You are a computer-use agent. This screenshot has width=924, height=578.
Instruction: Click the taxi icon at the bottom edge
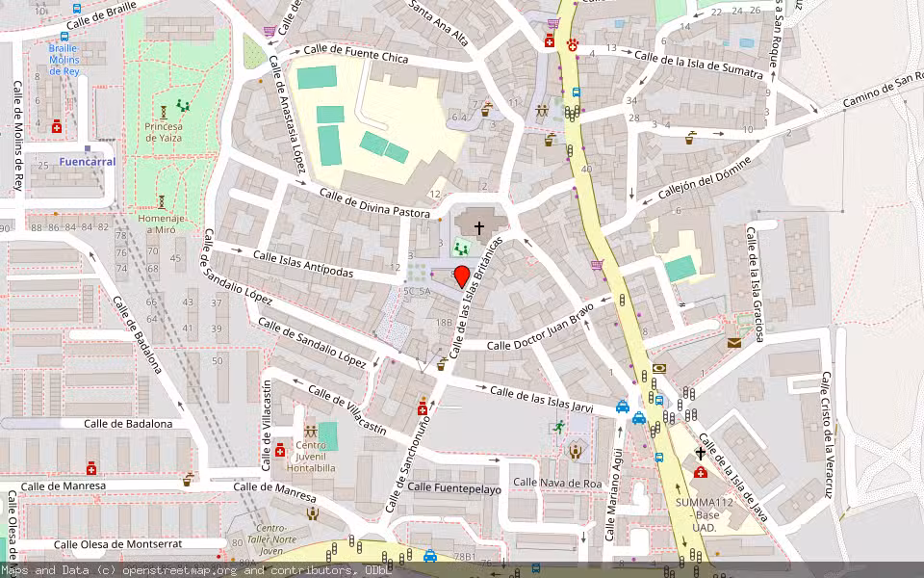pyautogui.click(x=430, y=556)
